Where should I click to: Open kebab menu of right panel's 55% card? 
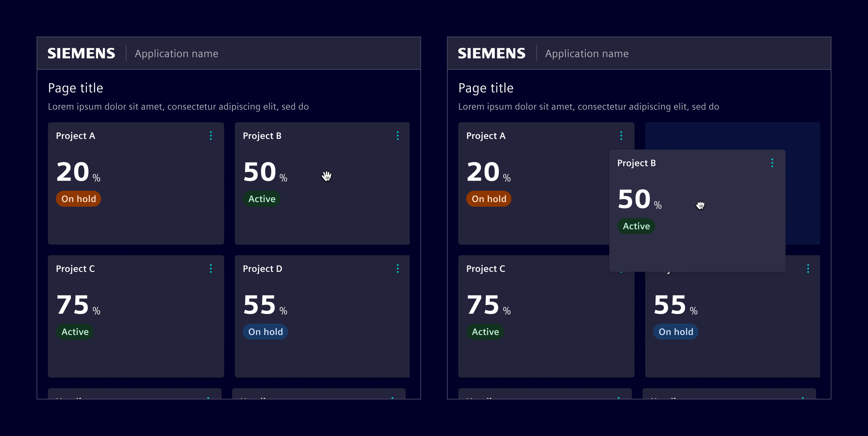coord(808,269)
